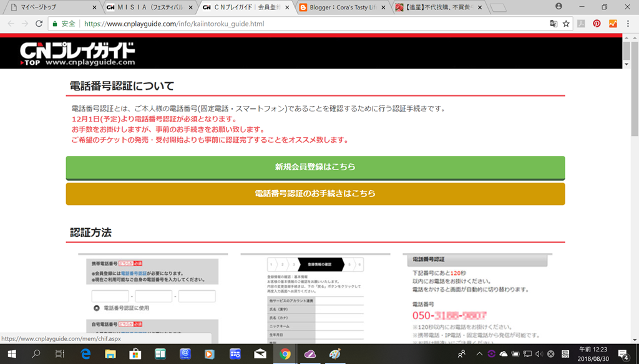This screenshot has height=364, width=639.
Task: Click the middle 登録情報の確認 guide image
Action: click(315, 298)
